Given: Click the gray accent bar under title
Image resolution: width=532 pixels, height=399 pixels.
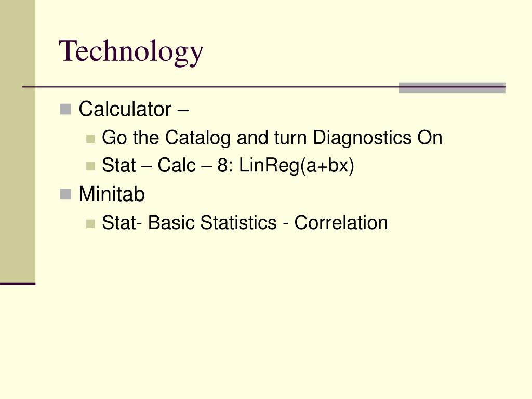Looking at the screenshot, I should click(452, 87).
